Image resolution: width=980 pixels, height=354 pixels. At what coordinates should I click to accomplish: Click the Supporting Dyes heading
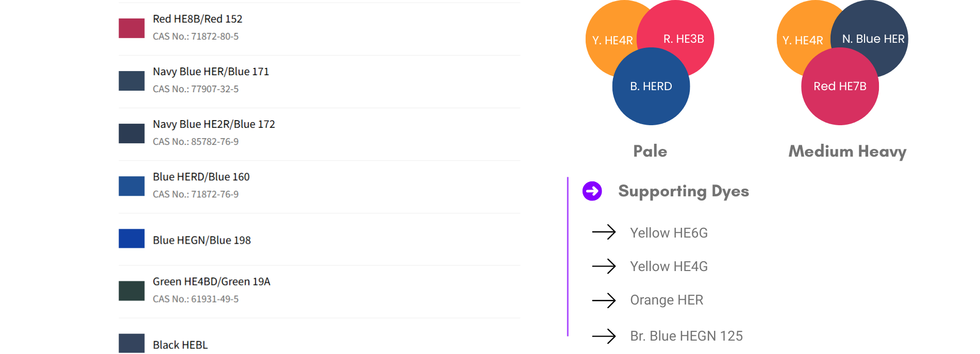pyautogui.click(x=684, y=191)
